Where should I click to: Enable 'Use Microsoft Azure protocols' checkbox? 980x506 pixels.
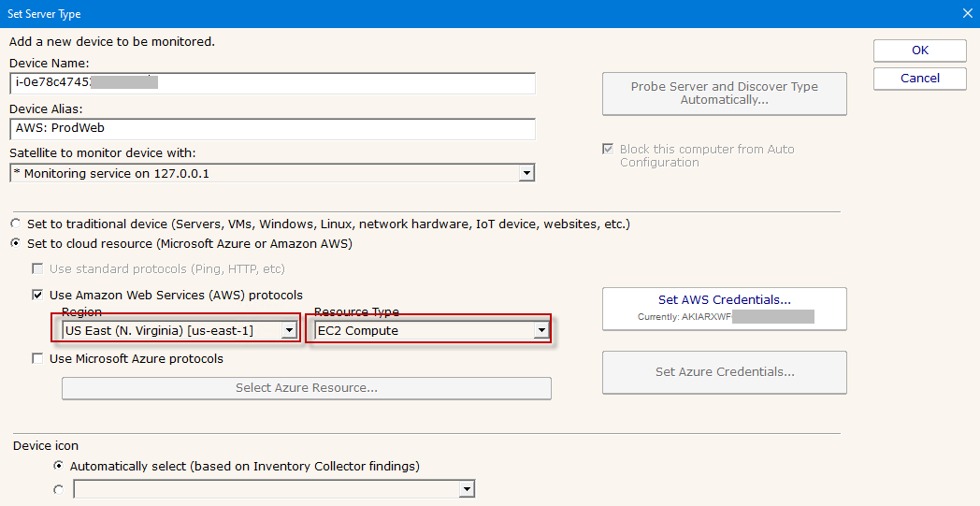(x=38, y=358)
